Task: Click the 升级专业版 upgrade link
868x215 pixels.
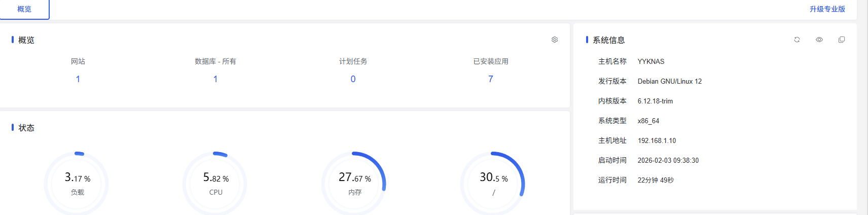Action: (x=827, y=9)
